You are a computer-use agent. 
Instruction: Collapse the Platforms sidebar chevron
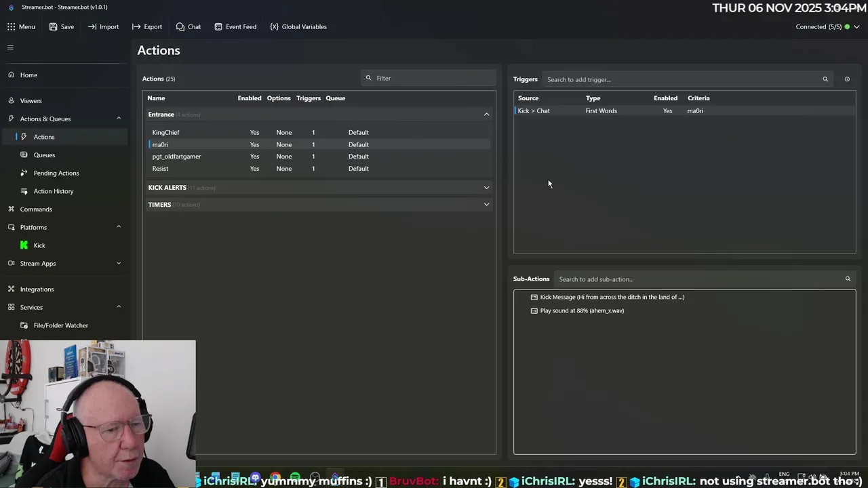tap(119, 227)
